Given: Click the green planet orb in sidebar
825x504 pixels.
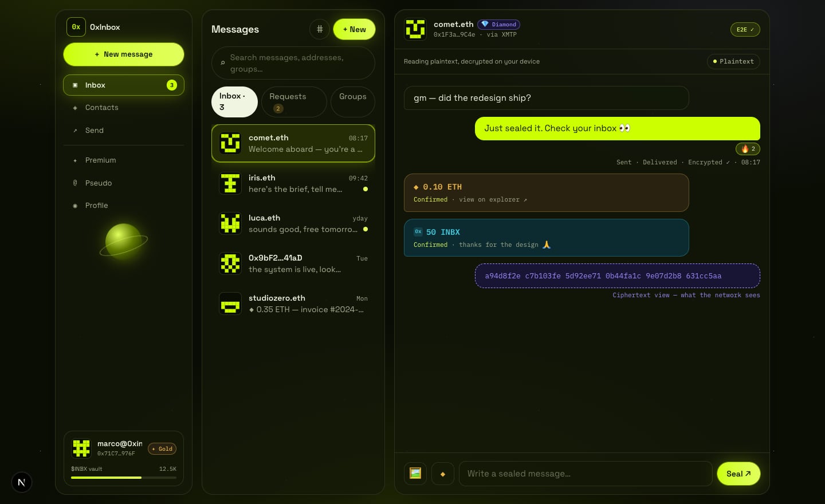Looking at the screenshot, I should tap(123, 241).
